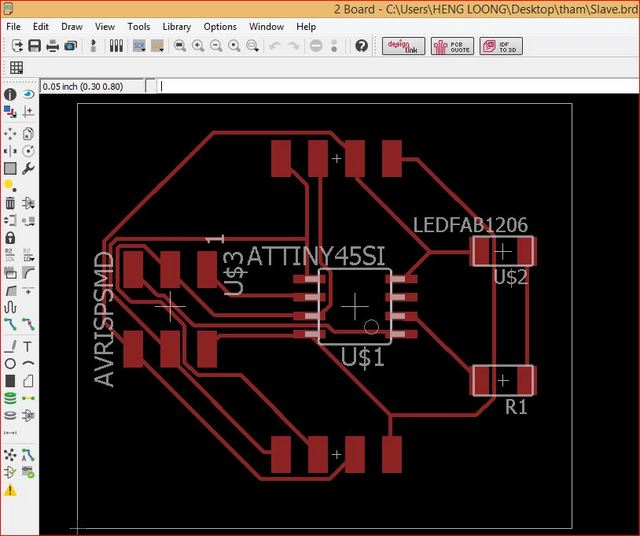Open the Library menu
Screen dimensions: 640x536
tap(177, 27)
